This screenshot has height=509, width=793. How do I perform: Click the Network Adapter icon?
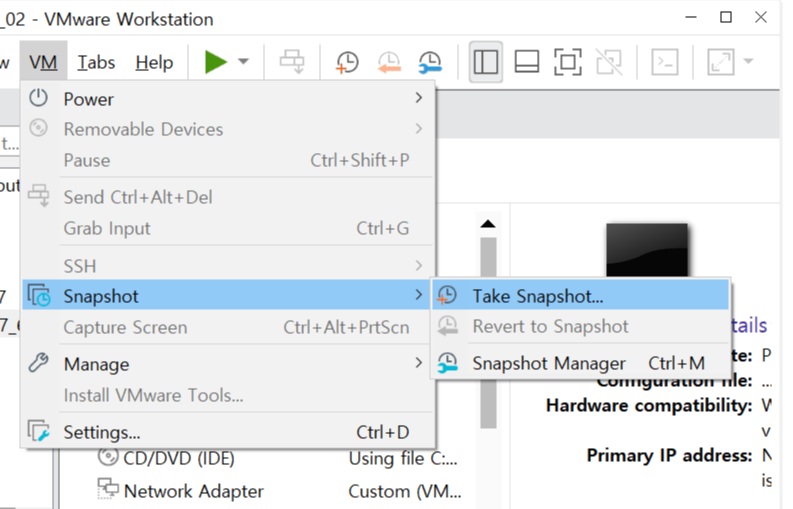108,489
